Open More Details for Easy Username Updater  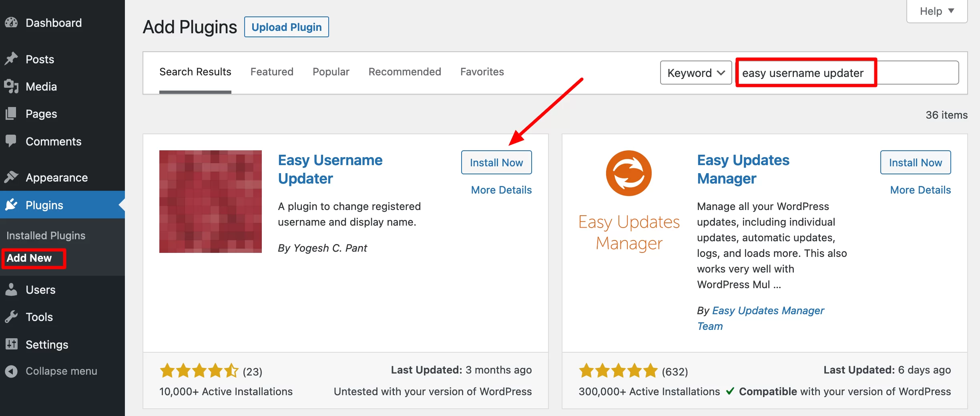click(501, 190)
